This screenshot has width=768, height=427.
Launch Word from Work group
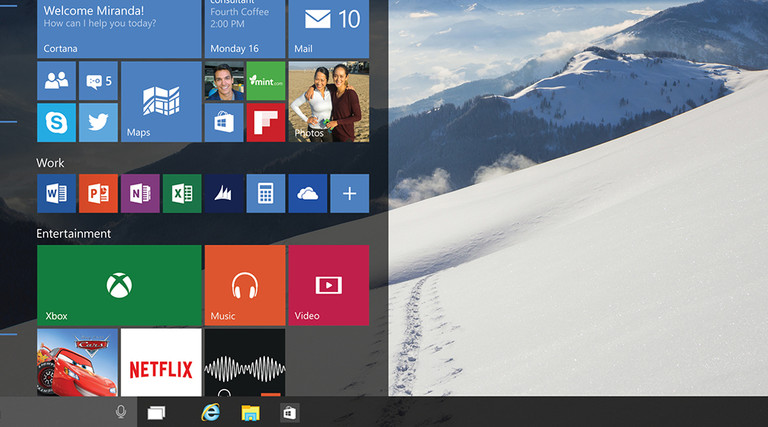click(x=56, y=193)
